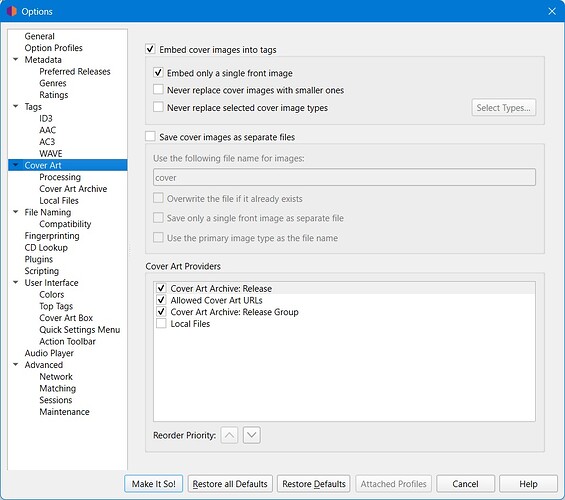The width and height of the screenshot is (565, 500).
Task: Collapse the Advanced tree section
Action: [x=15, y=365]
